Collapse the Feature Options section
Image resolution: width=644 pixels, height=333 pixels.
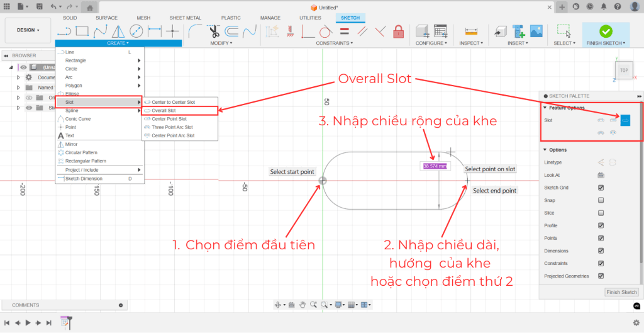point(544,108)
